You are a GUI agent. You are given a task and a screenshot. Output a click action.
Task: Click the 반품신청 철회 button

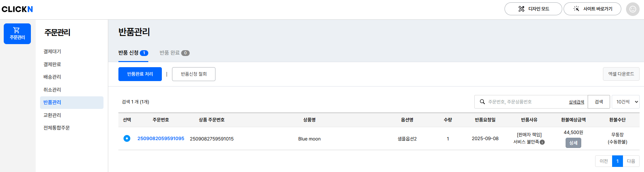193,74
